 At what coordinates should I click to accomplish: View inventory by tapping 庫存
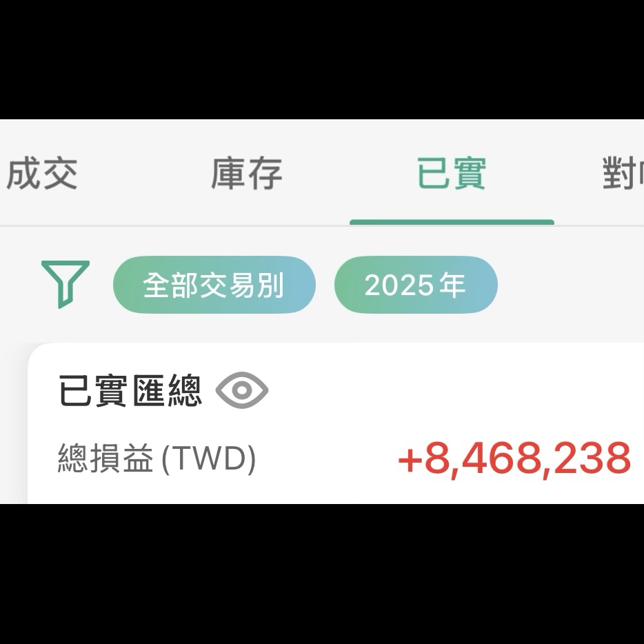(246, 174)
